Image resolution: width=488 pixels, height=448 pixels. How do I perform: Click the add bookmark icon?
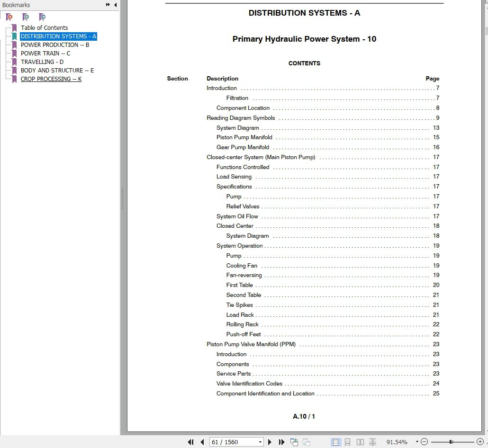26,17
